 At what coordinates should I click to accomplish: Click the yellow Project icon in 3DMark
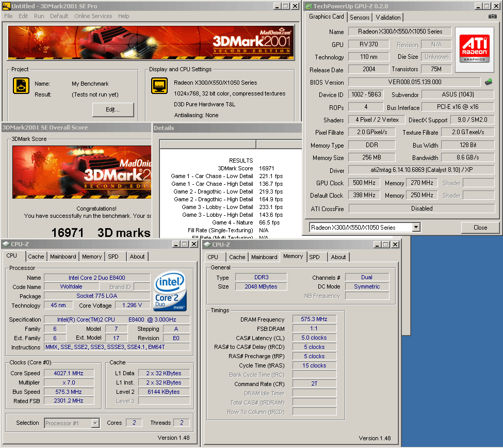tap(21, 86)
